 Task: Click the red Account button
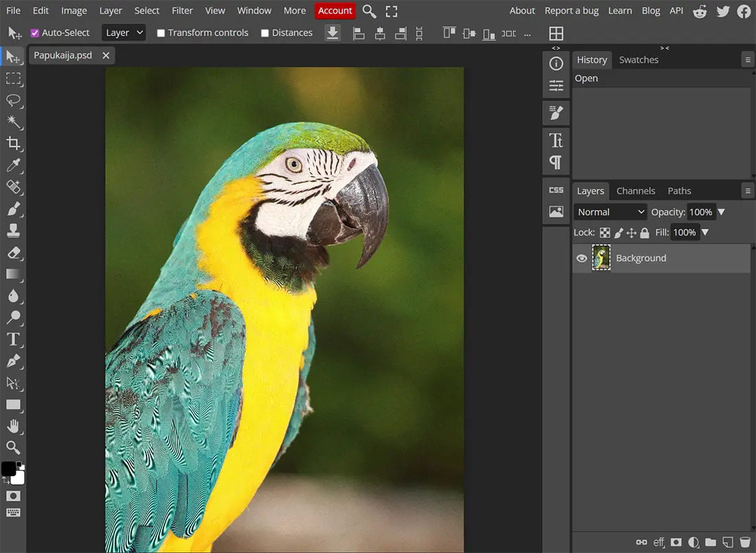click(335, 10)
